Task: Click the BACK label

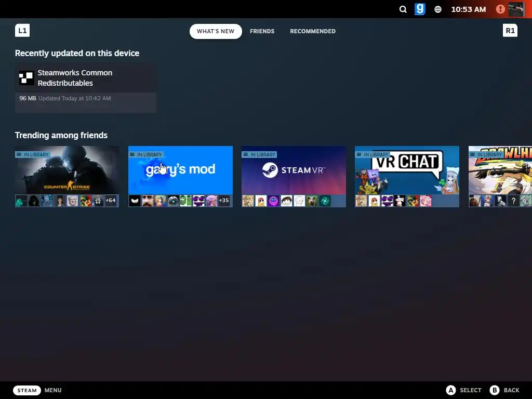Action: pos(511,390)
